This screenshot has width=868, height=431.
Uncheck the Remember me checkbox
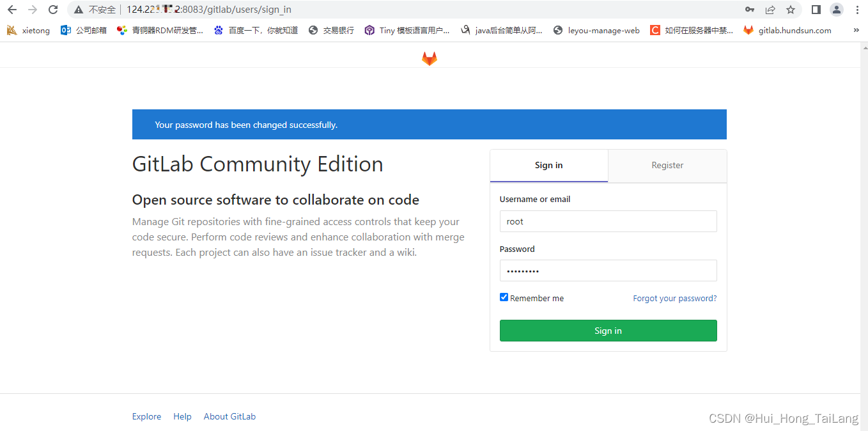coord(504,297)
